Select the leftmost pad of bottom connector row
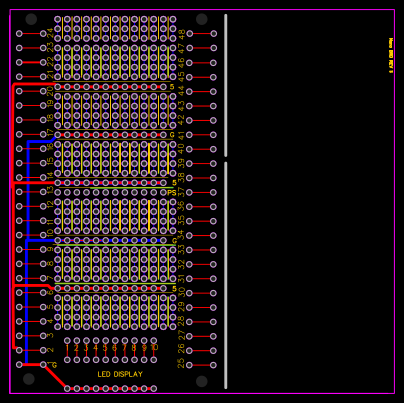Screen dimensions: 404x403 coord(67,389)
